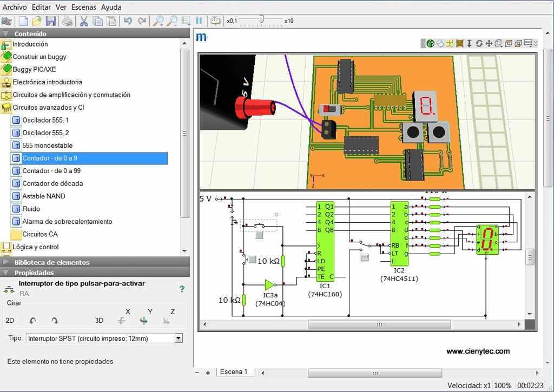Select the pan four-arrow tool in 3D toolbar

tap(489, 43)
